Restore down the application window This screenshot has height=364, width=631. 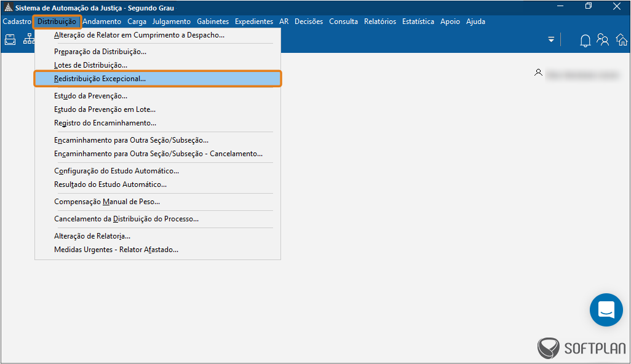[589, 6]
